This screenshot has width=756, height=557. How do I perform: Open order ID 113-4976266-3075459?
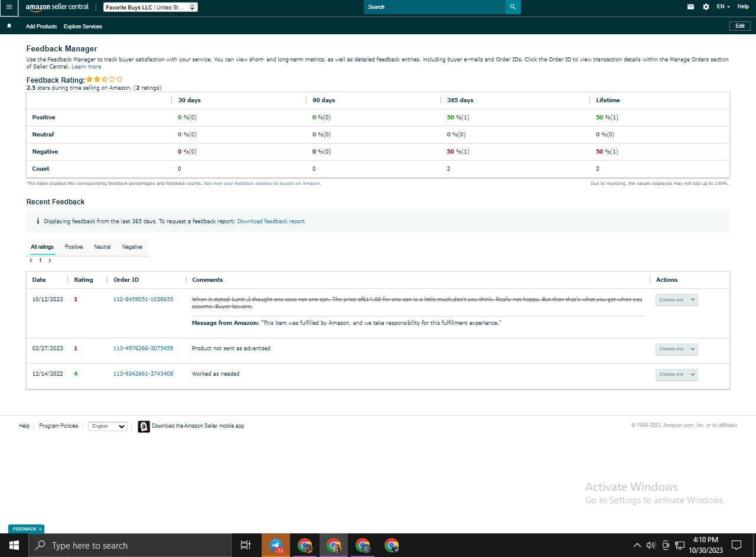144,348
